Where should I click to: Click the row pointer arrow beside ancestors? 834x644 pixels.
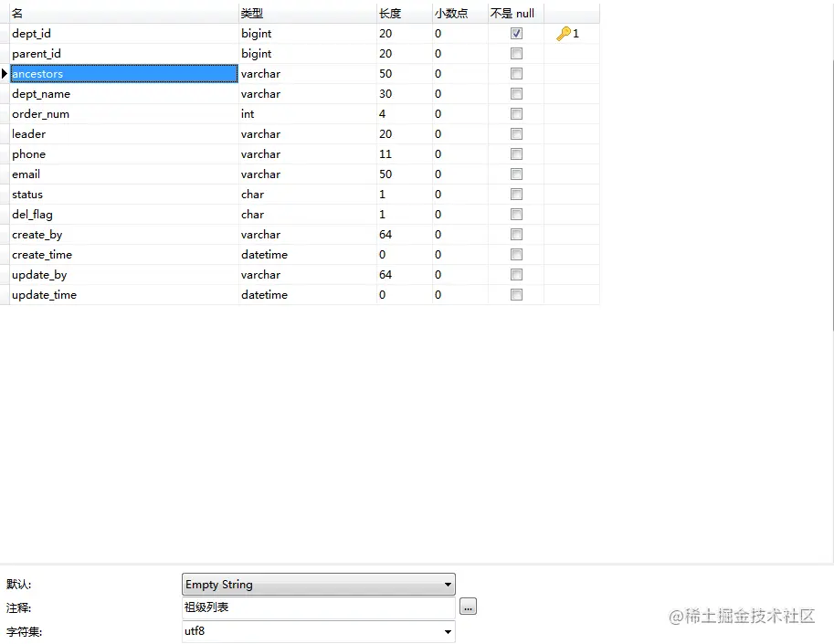[x=5, y=73]
